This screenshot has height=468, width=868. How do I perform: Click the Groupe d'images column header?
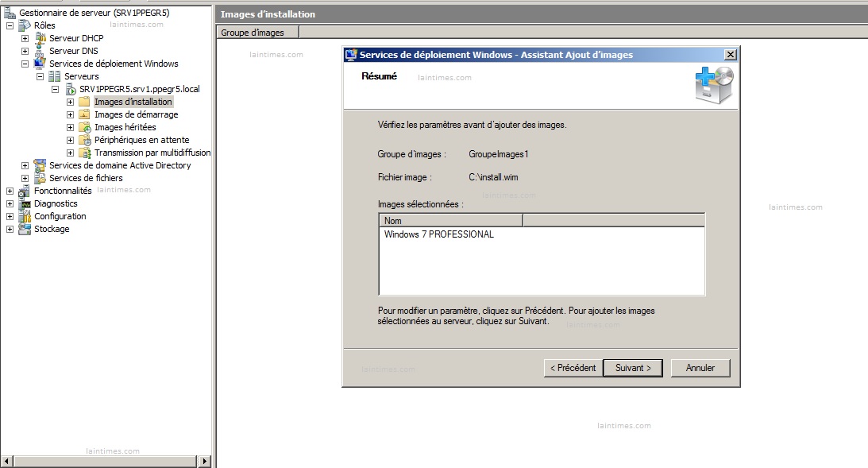click(257, 33)
